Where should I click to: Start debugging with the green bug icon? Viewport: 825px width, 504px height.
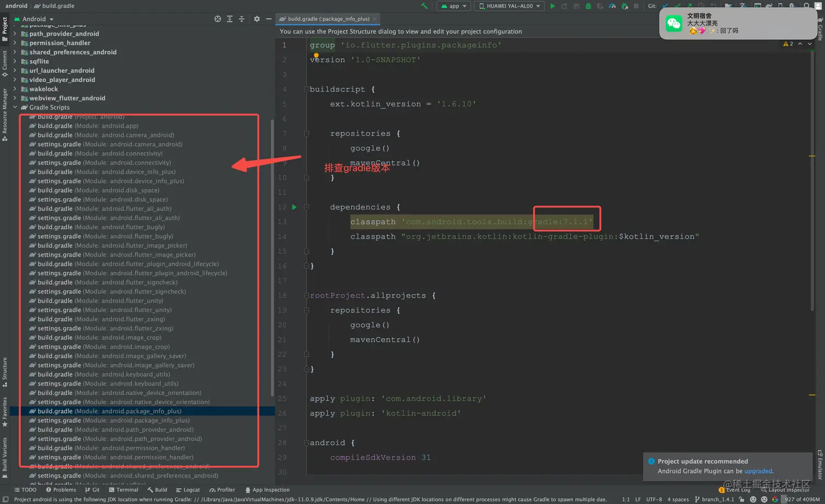589,6
